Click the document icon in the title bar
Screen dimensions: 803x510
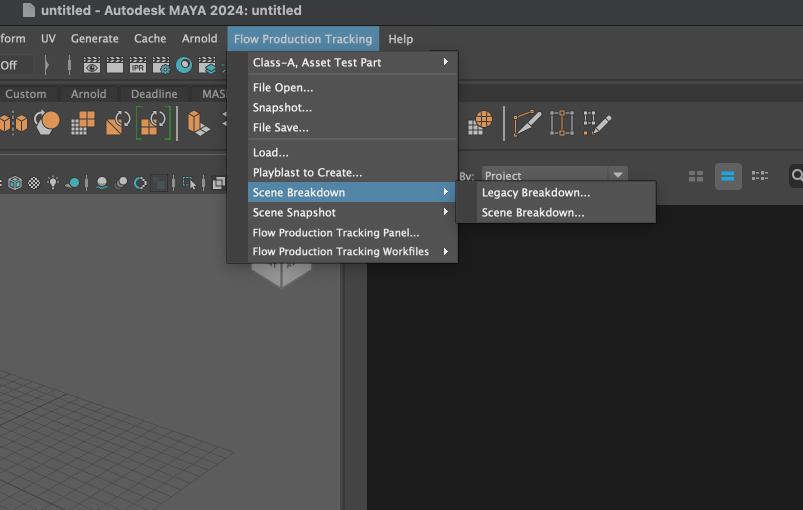point(29,10)
